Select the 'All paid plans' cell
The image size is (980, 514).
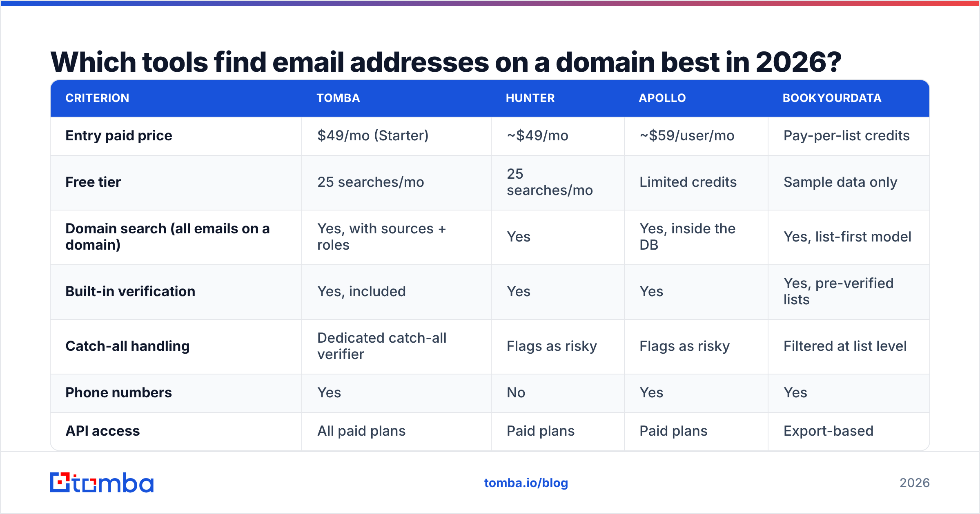click(361, 431)
